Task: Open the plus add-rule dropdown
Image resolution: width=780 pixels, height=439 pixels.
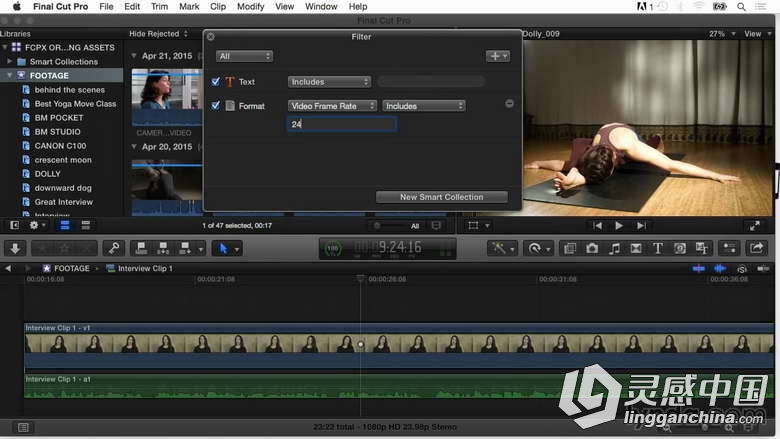Action: (x=498, y=56)
